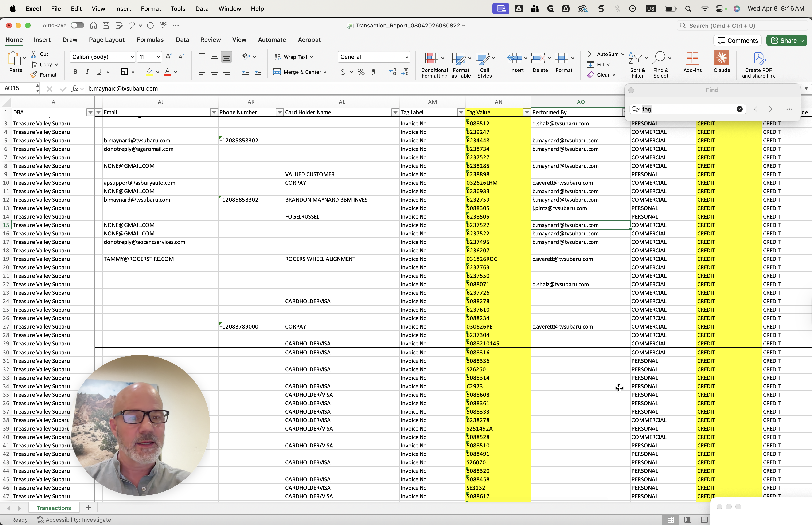Click the Claude add-in icon

[x=721, y=58]
